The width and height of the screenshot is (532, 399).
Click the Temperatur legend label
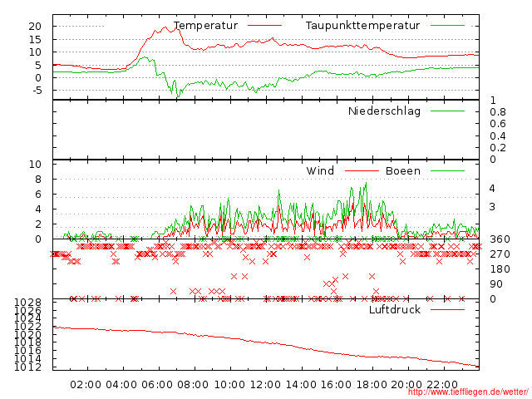(x=205, y=26)
